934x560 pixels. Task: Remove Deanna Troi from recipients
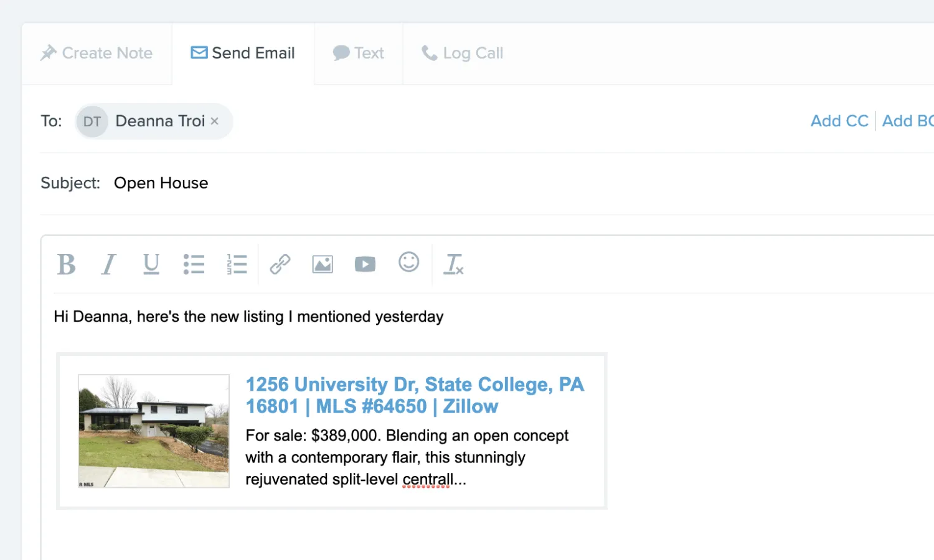(214, 121)
